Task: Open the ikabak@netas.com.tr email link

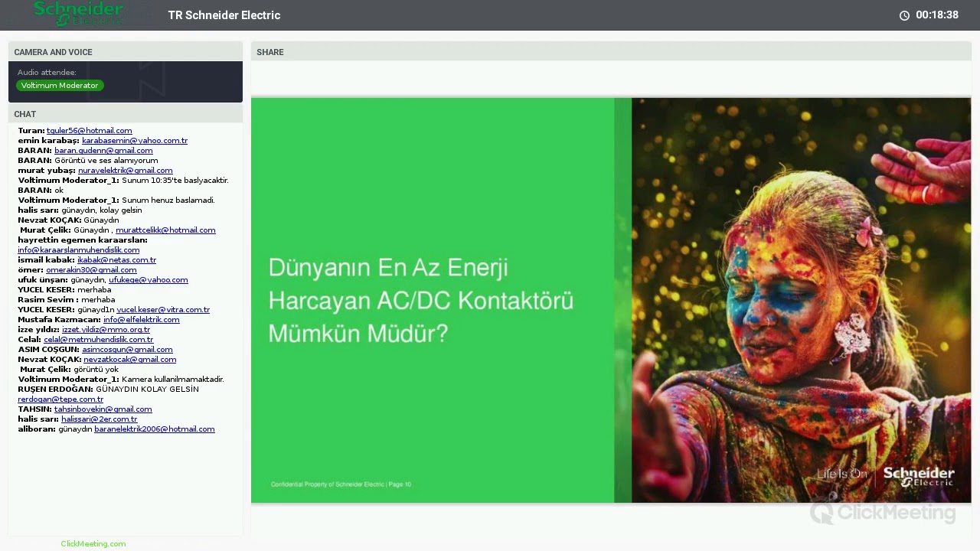Action: coord(116,260)
